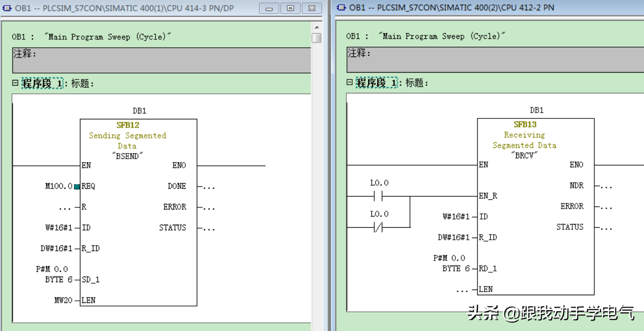
Task: Click the OB1 window icon for CPU 412-2
Action: [341, 8]
